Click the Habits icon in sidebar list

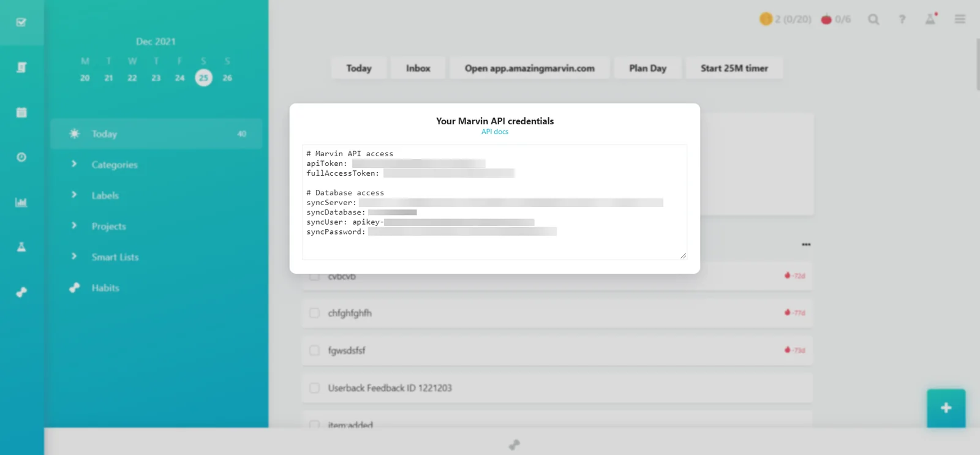point(75,287)
